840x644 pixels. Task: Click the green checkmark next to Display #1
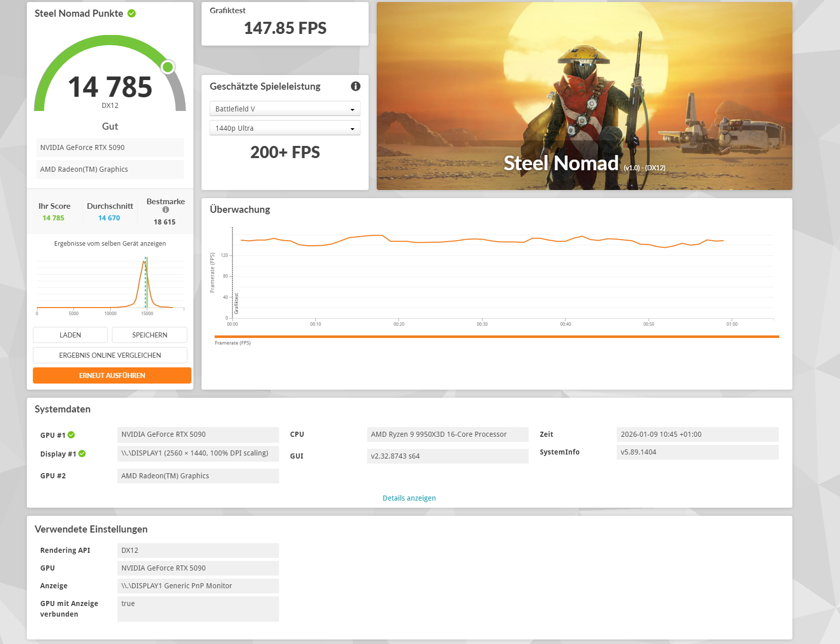coord(82,453)
